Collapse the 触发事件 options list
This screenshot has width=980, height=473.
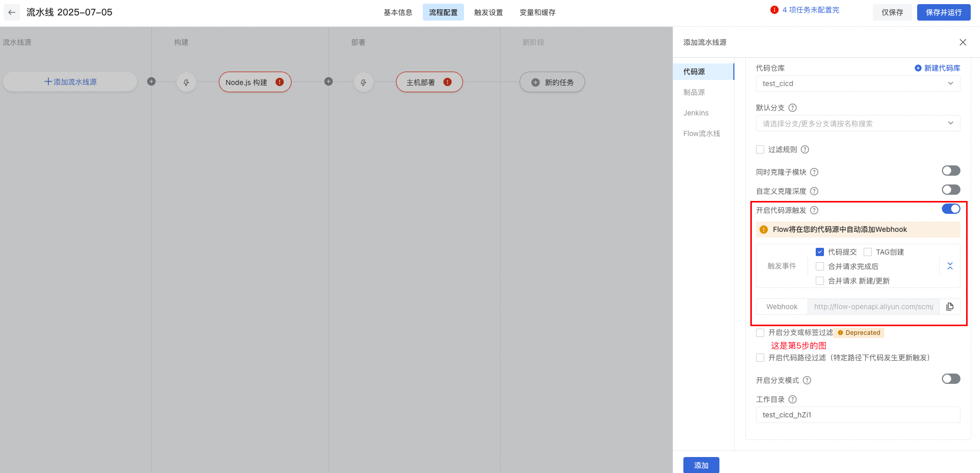[x=950, y=266]
